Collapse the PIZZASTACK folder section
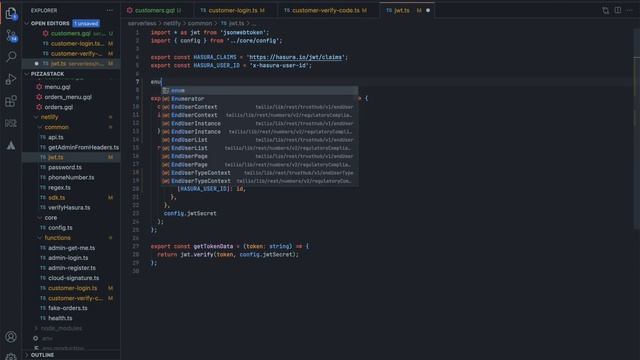The height and width of the screenshot is (360, 640). click(27, 74)
